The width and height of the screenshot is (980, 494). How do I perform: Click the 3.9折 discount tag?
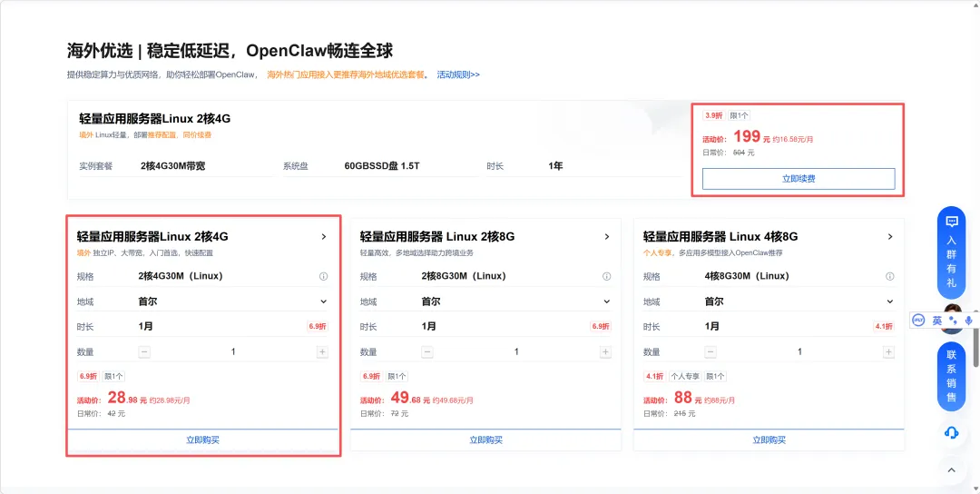[713, 115]
